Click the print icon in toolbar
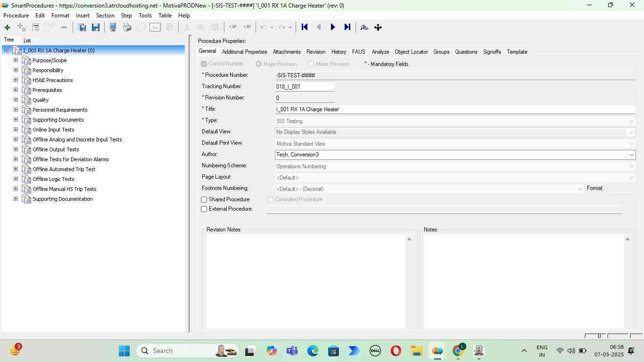644x362 pixels. [127, 27]
